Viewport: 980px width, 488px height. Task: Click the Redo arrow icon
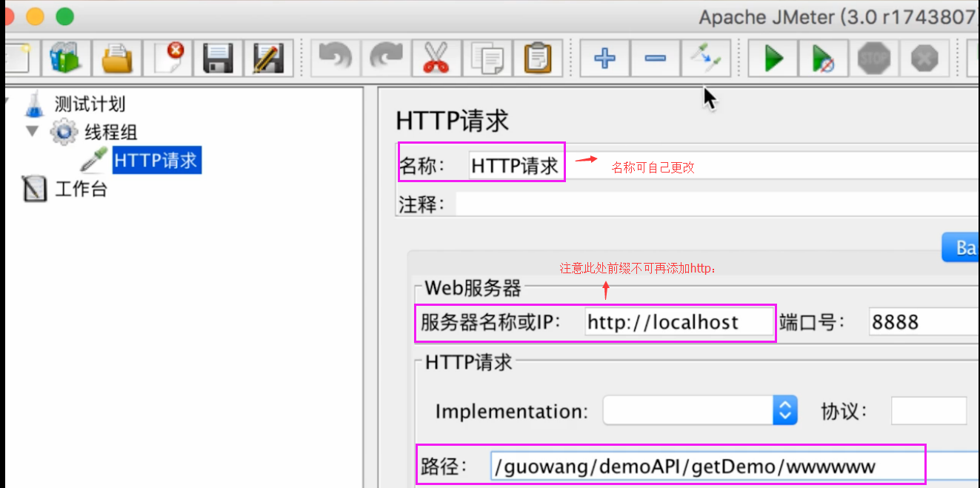pos(386,57)
